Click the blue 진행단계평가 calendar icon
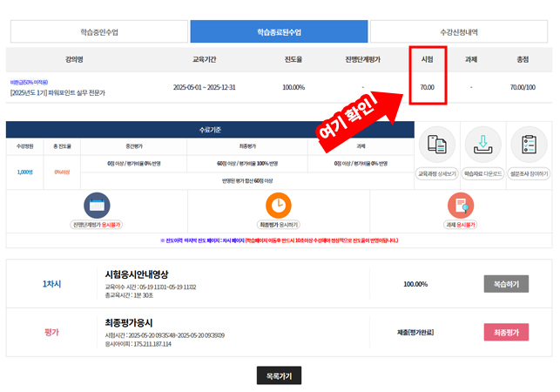This screenshot has height=392, width=560. tap(97, 205)
